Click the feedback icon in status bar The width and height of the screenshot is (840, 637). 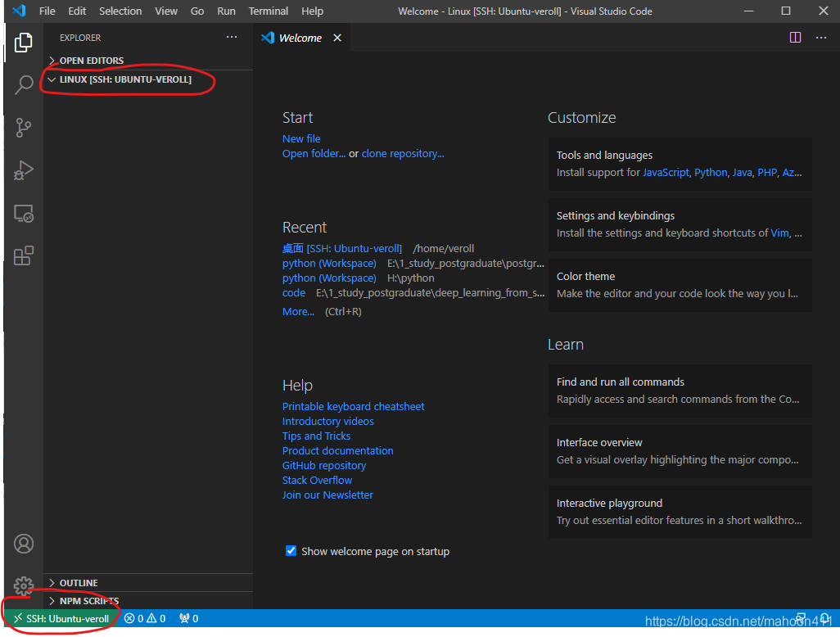[802, 618]
